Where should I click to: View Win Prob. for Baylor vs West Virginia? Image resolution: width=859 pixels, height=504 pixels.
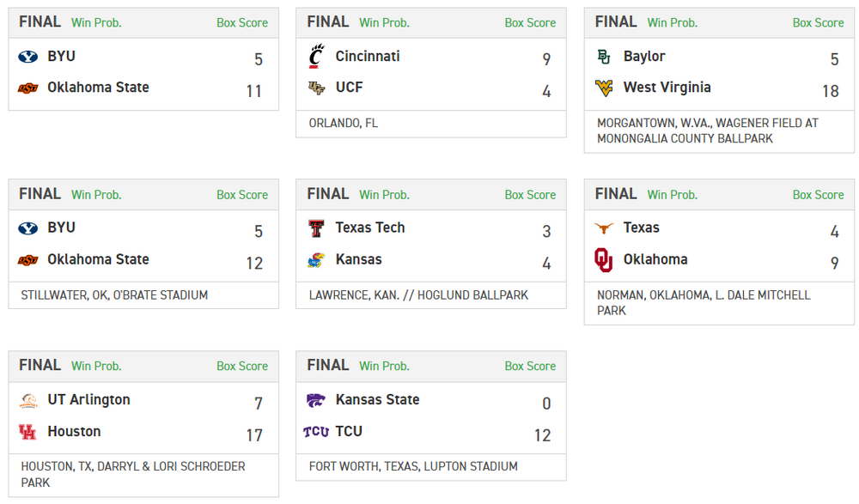[672, 23]
